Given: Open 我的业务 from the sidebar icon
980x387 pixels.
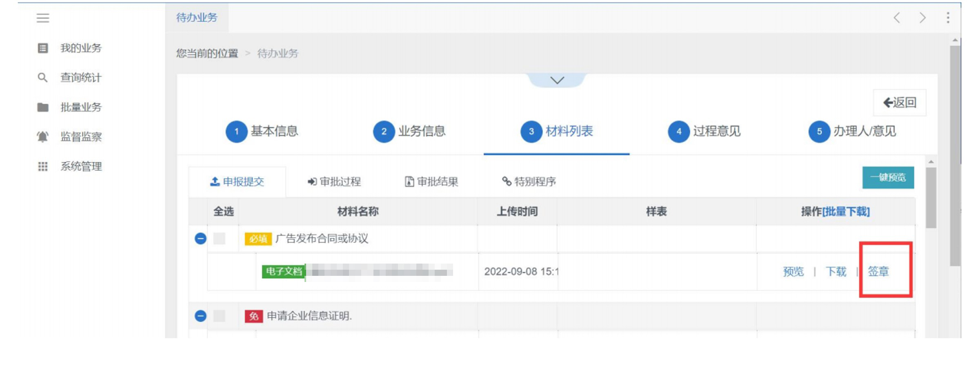Looking at the screenshot, I should pos(43,48).
